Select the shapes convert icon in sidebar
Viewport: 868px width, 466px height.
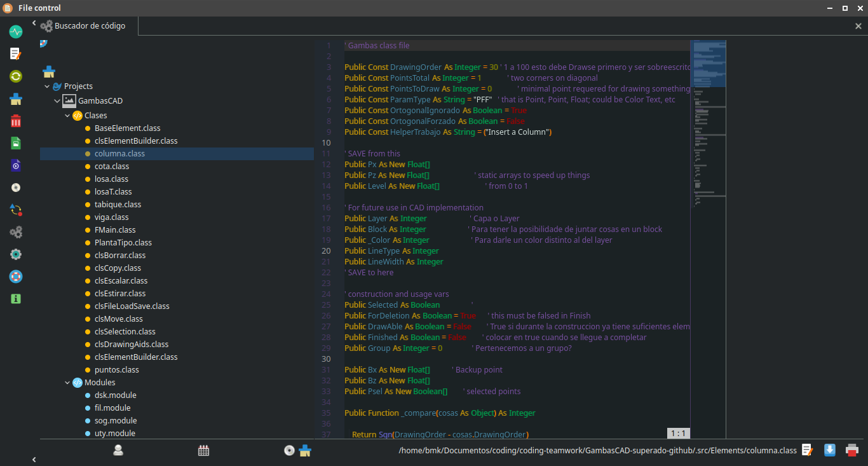click(16, 210)
